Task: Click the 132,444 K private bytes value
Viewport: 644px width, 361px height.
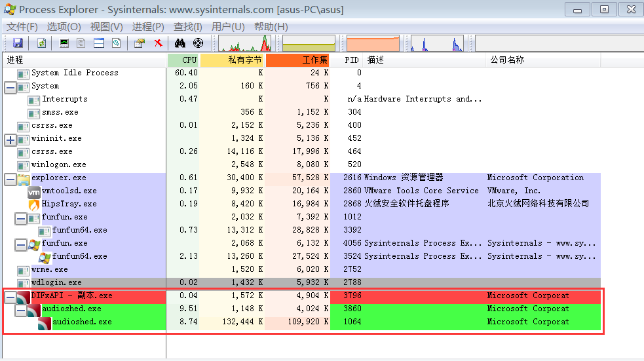Action: pyautogui.click(x=242, y=322)
